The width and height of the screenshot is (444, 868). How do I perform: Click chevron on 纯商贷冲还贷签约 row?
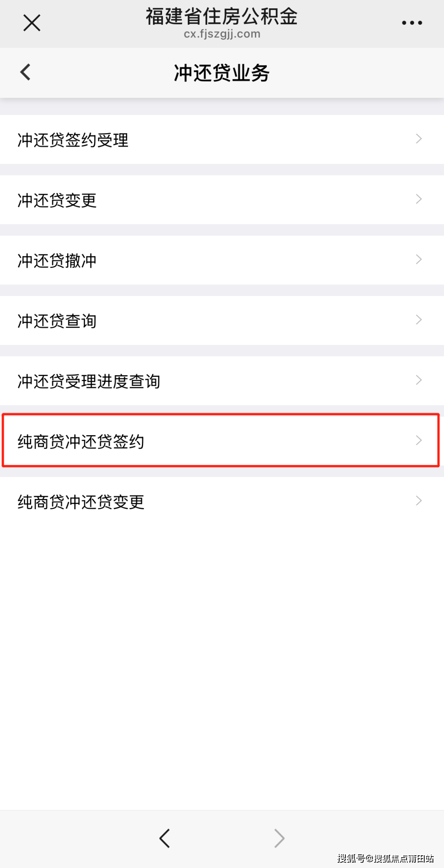point(419,441)
